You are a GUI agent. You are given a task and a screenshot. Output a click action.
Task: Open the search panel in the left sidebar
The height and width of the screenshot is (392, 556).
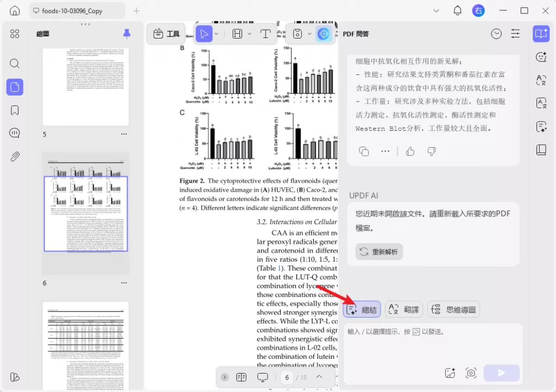[x=15, y=63]
